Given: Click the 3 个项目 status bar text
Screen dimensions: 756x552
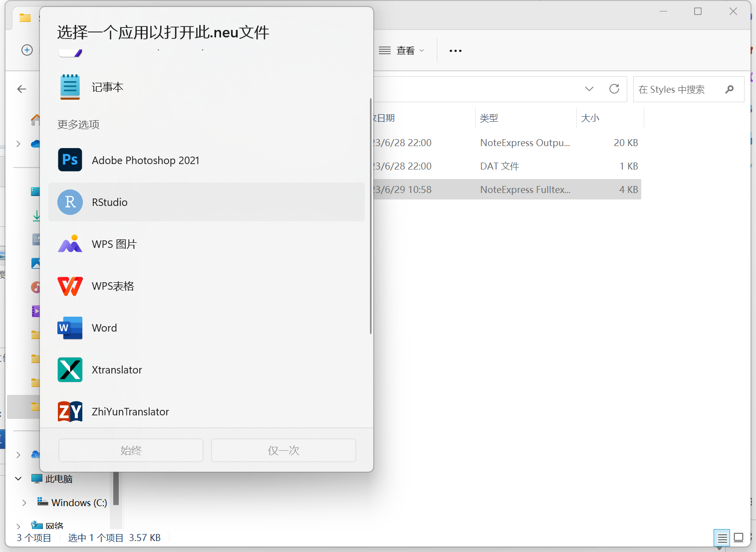Looking at the screenshot, I should (x=34, y=538).
